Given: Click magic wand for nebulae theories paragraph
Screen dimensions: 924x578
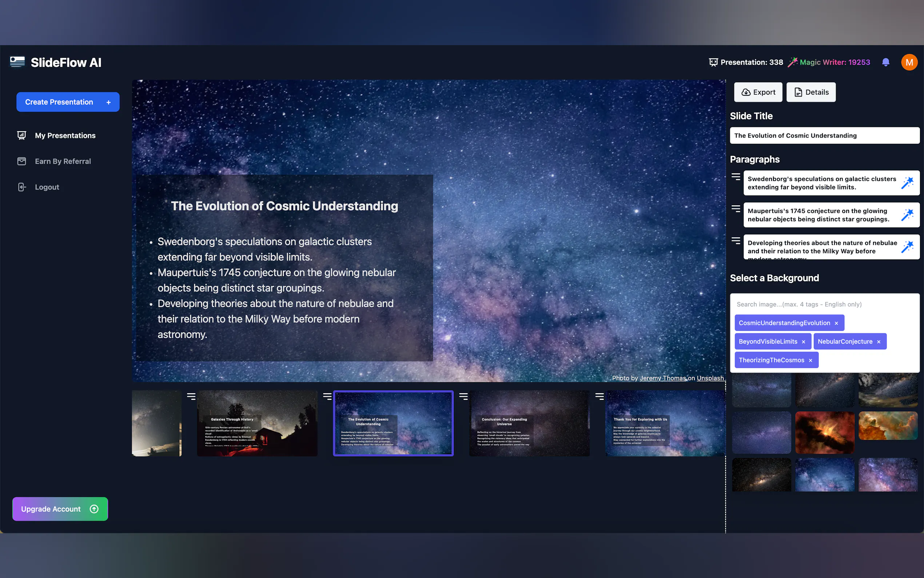Looking at the screenshot, I should point(907,247).
